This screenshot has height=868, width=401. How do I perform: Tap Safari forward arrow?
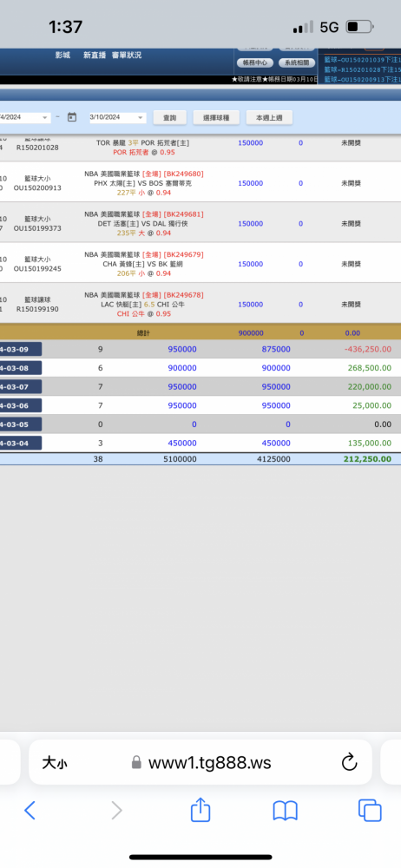pos(115,811)
